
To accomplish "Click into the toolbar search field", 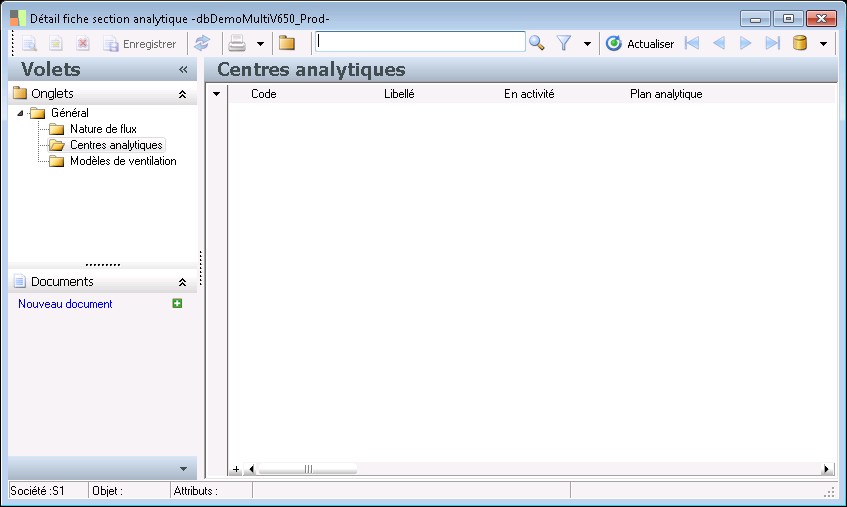I will coord(420,42).
